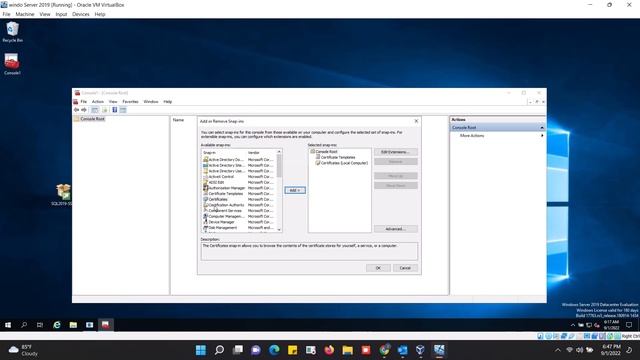640x360 pixels.
Task: Select the SQL2019 installer desktop icon
Action: click(x=63, y=195)
